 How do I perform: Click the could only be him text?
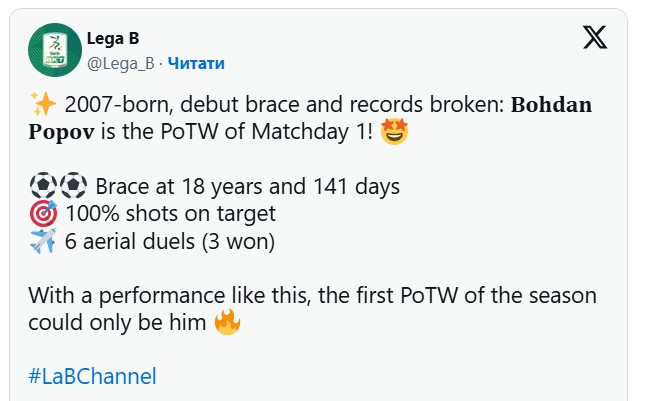pos(117,323)
